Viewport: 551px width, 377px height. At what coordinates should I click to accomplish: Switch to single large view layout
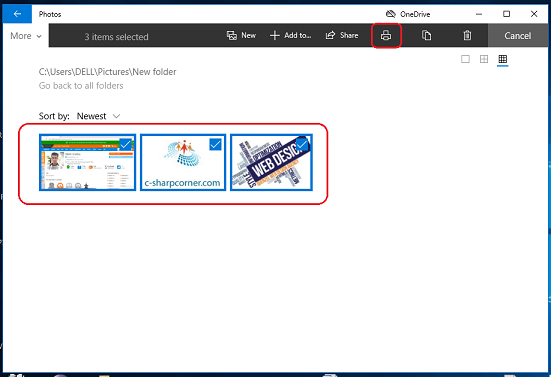[465, 59]
